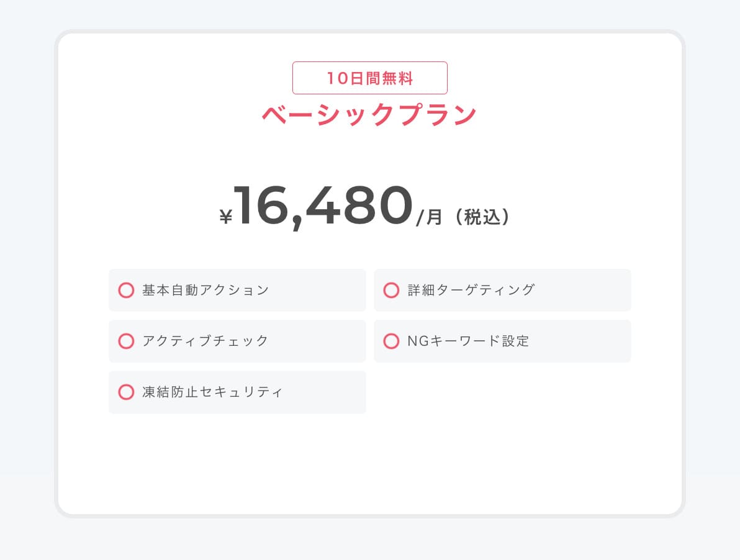The image size is (740, 560).
Task: Select the circle marker next to アクティブチェック
Action: 126,341
